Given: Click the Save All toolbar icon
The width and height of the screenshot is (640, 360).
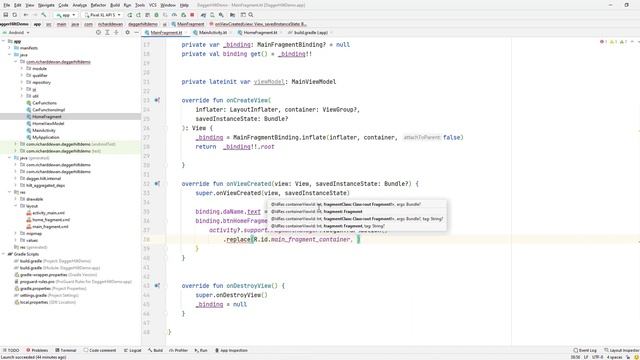Looking at the screenshot, I should point(6,15).
